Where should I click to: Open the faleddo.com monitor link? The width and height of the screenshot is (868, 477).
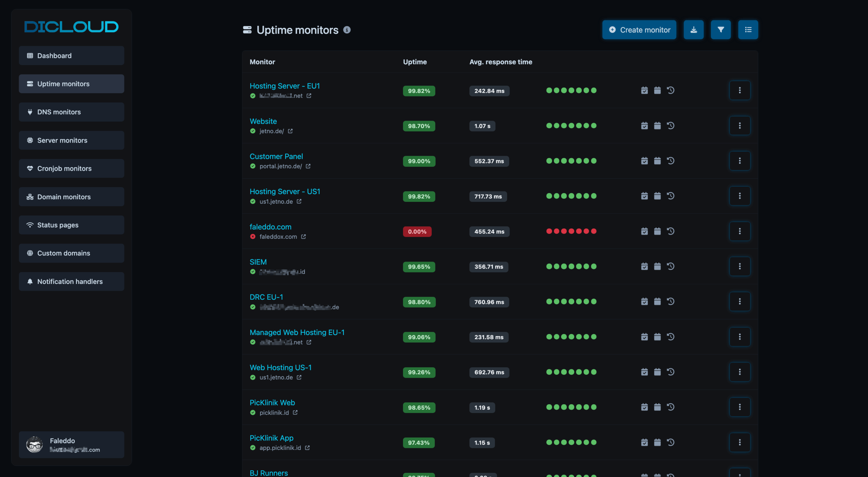271,227
